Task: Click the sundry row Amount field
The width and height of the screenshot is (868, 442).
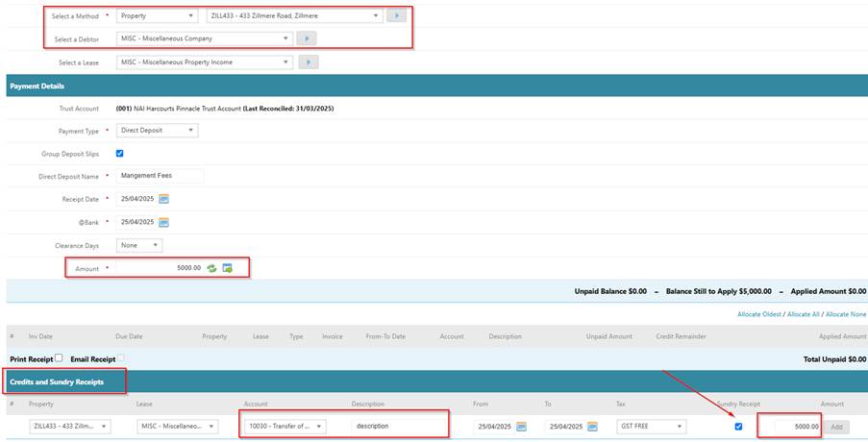Action: tap(797, 427)
